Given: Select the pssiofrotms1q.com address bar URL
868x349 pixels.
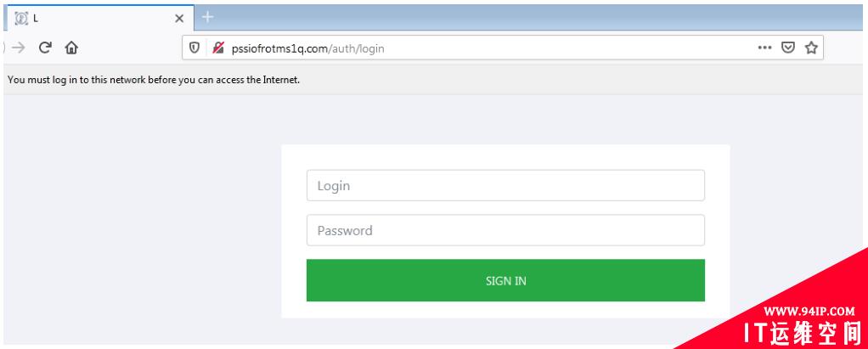Looking at the screenshot, I should [307, 48].
